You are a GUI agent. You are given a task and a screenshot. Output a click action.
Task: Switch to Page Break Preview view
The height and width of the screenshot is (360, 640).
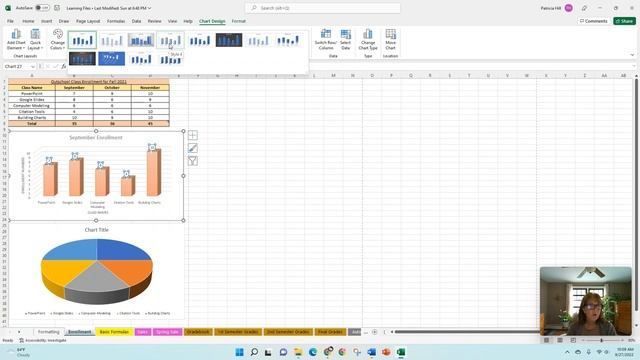[573, 340]
